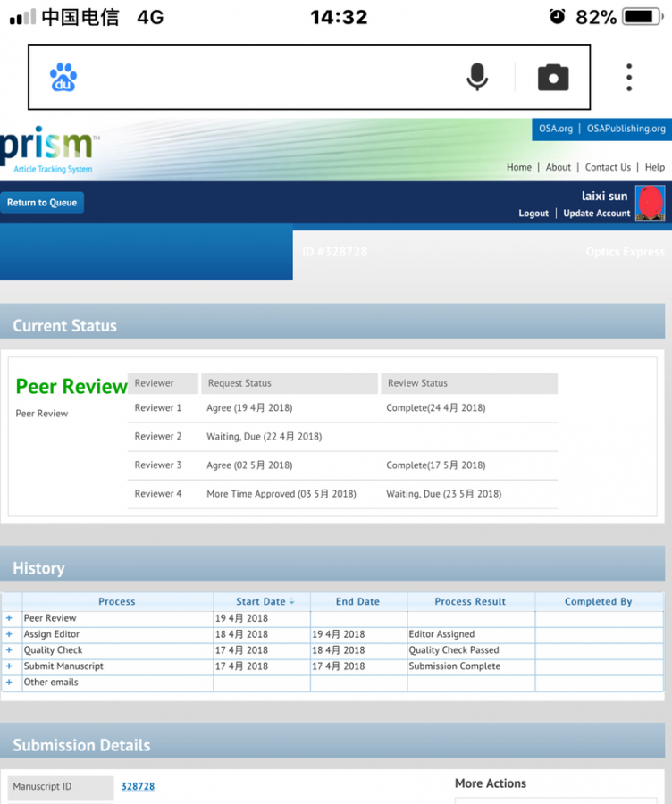Expand the Other emails history row

click(10, 683)
